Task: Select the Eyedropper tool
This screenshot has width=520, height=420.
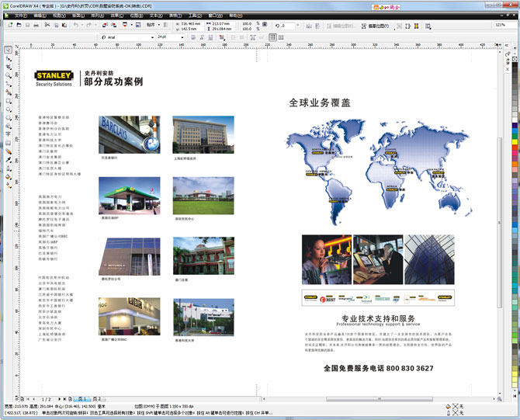Action: point(8,160)
